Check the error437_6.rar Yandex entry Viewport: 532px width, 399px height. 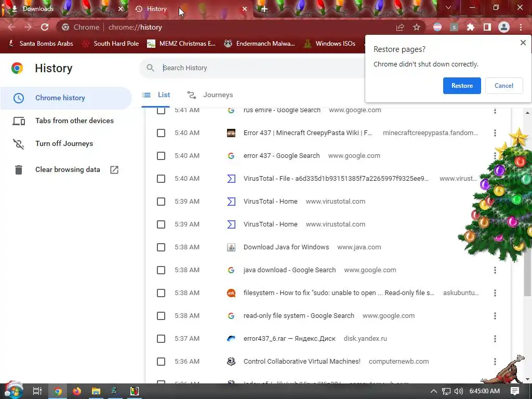point(161,339)
